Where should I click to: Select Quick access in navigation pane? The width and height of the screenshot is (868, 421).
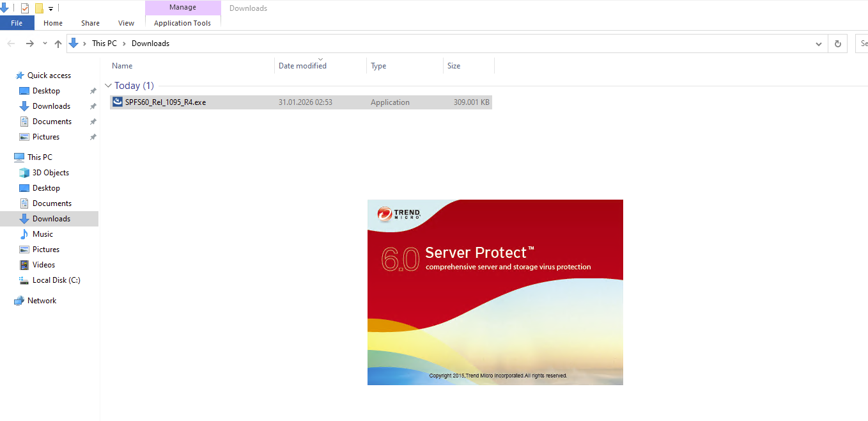[49, 75]
